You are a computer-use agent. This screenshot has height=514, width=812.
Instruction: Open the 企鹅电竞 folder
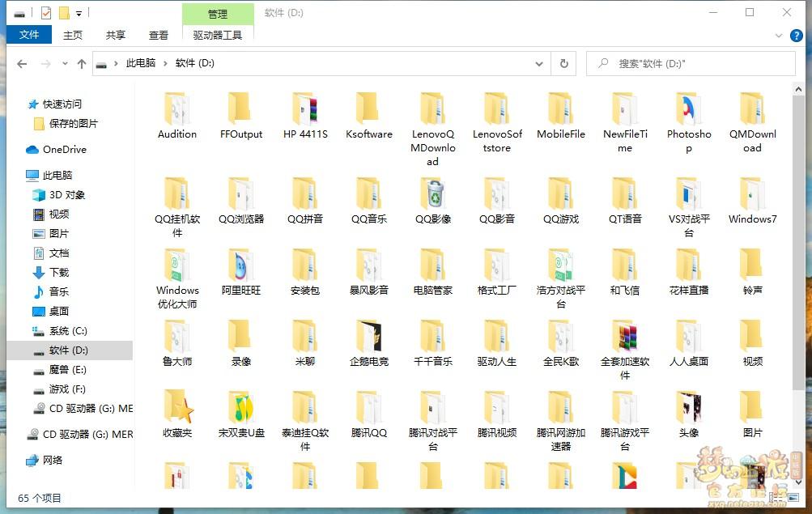(369, 344)
